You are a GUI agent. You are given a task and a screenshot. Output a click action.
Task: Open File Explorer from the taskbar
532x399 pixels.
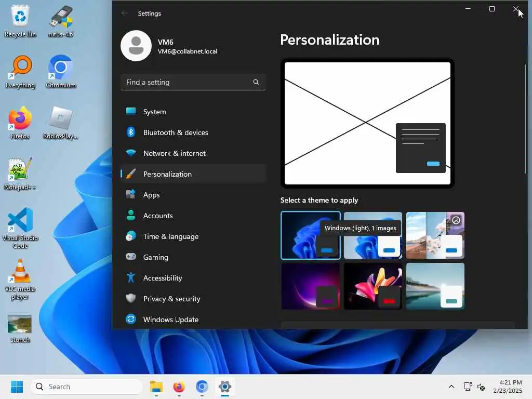(156, 387)
